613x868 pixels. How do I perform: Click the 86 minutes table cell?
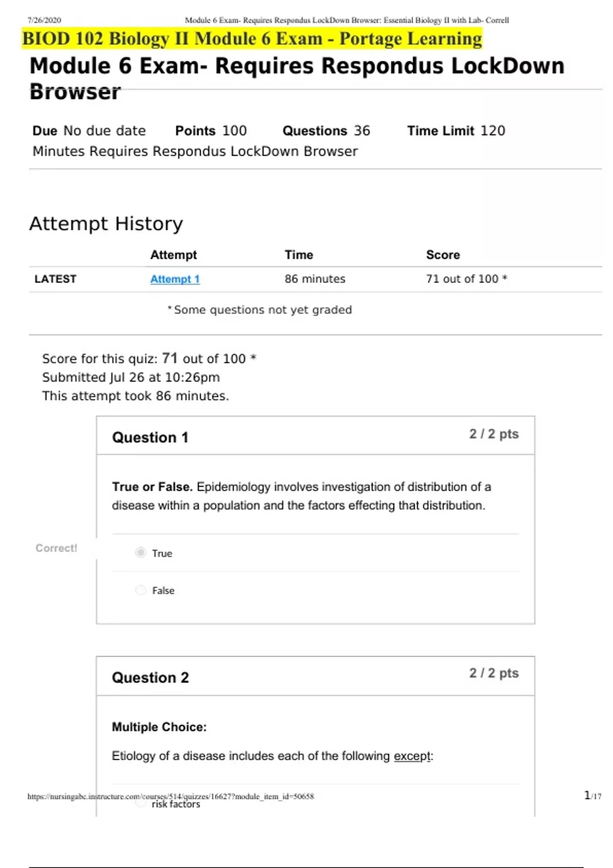(315, 279)
